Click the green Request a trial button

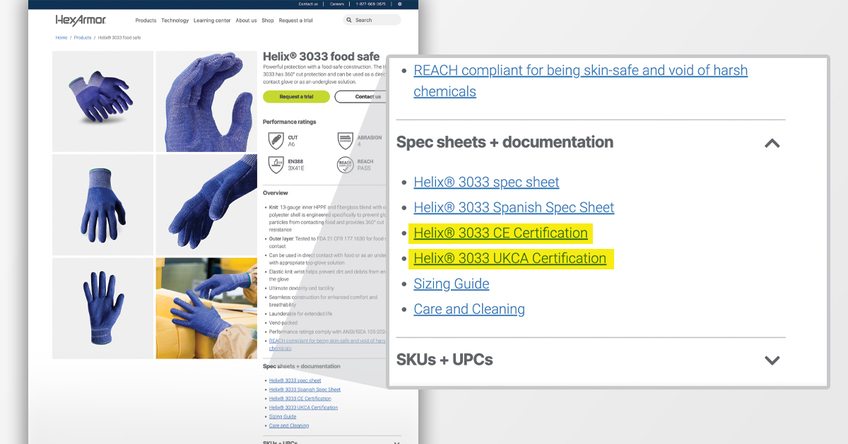pos(296,97)
